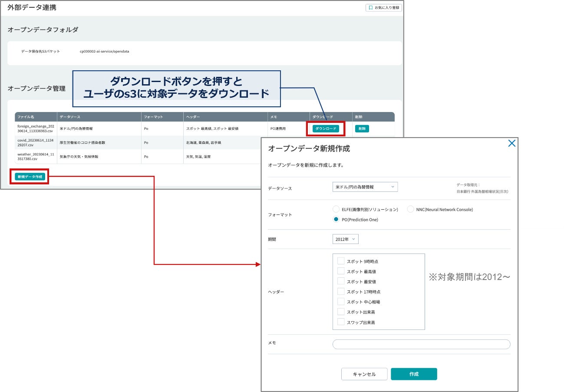Click キャンセル in the new open data dialog

pyautogui.click(x=364, y=374)
